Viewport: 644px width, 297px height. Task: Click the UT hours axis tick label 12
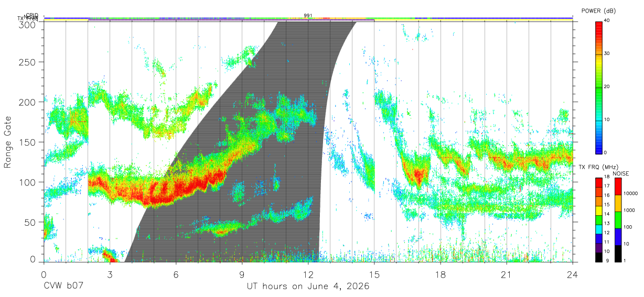coord(308,275)
